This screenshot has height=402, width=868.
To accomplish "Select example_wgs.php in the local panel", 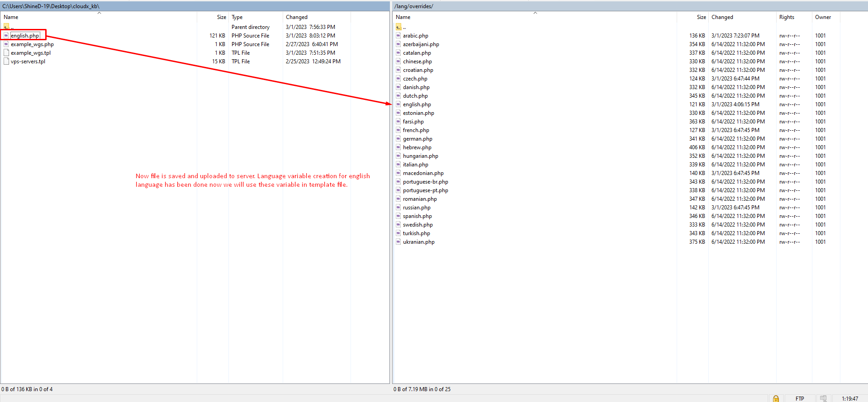I will point(32,44).
